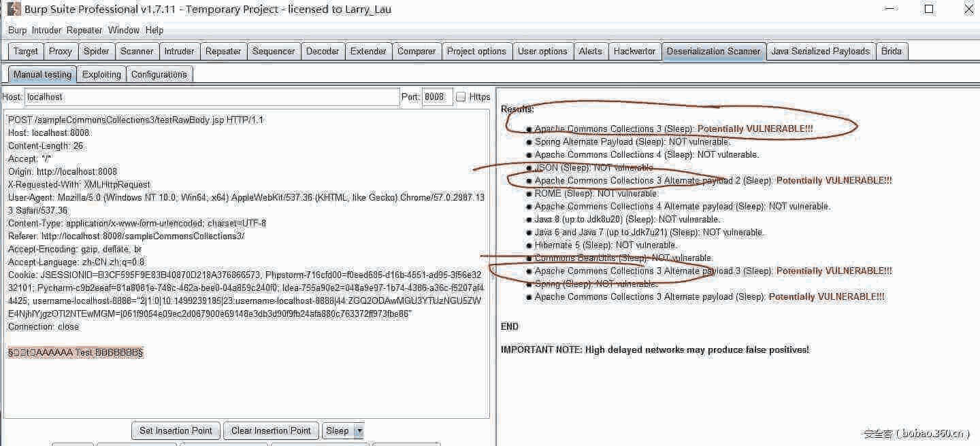
Task: Switch to the Deserialization Scanner tab
Action: [x=714, y=51]
